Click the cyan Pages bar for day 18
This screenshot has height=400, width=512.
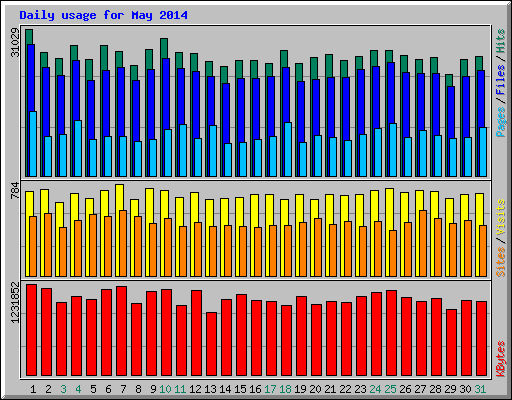coord(288,149)
